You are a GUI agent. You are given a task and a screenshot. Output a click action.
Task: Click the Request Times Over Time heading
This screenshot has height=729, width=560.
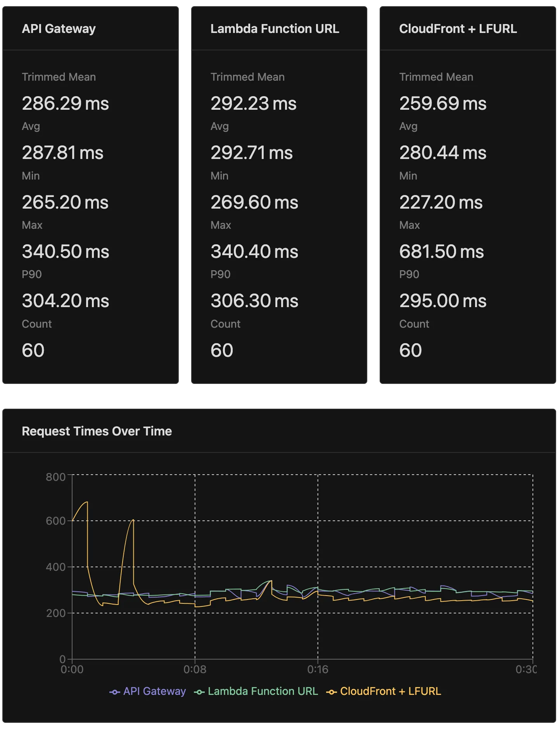tap(97, 431)
